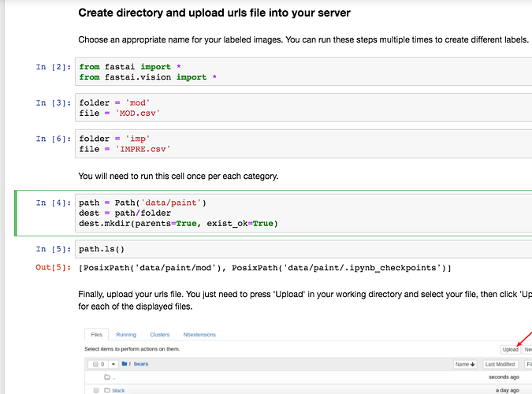Click 'You will need to run this cell' text
532x394 pixels.
(178, 177)
